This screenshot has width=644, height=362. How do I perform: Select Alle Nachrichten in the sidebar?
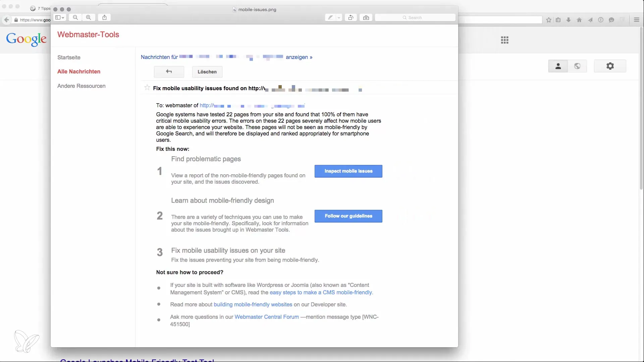coord(79,71)
